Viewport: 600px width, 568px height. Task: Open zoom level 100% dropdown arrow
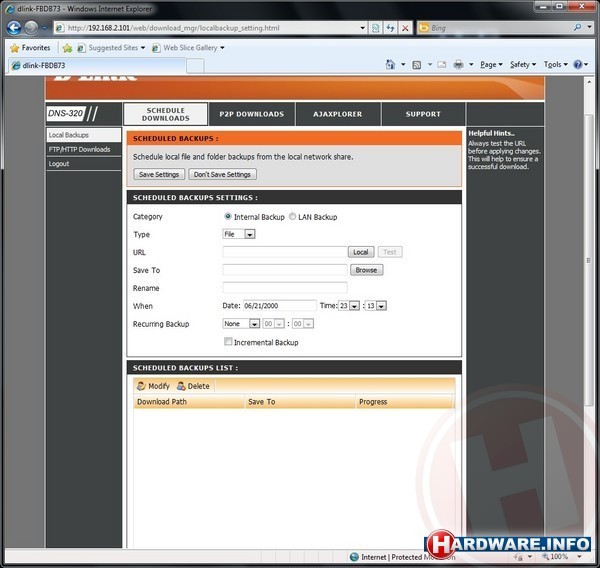coord(579,557)
